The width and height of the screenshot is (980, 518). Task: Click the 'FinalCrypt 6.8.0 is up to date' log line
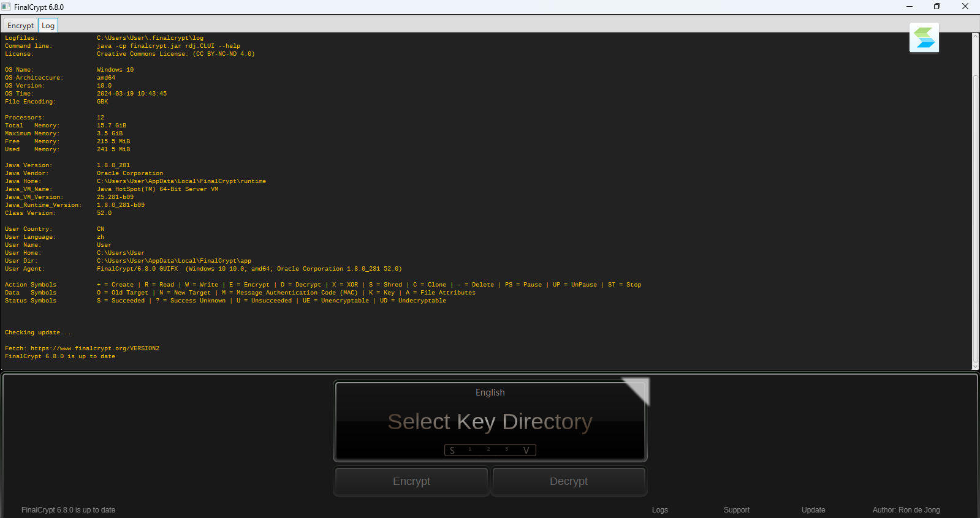click(60, 356)
